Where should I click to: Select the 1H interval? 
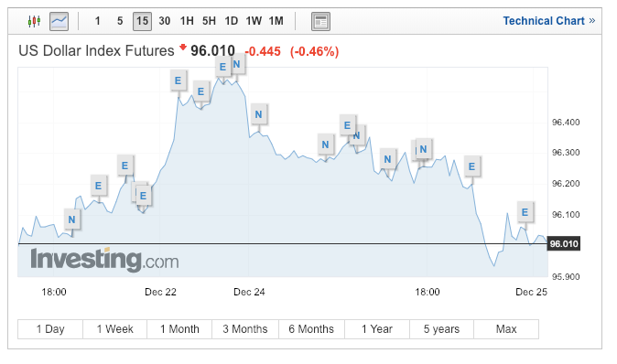(x=187, y=21)
